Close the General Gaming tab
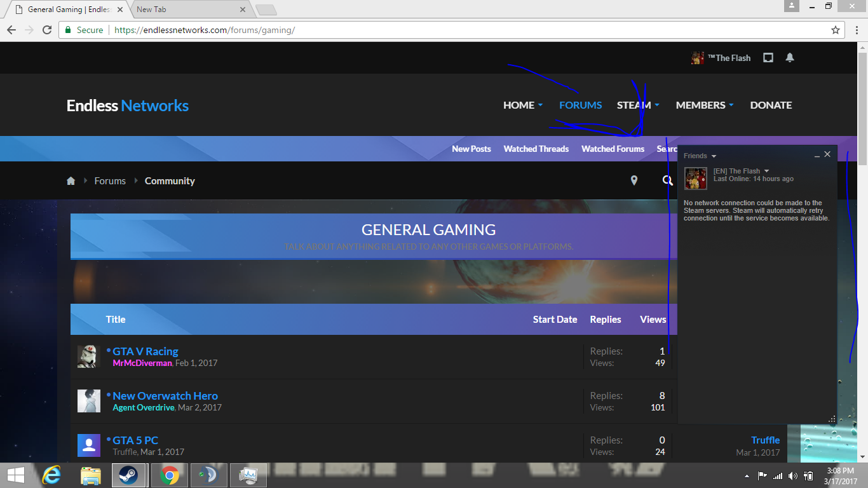Screen dimensions: 868x488 [120, 10]
